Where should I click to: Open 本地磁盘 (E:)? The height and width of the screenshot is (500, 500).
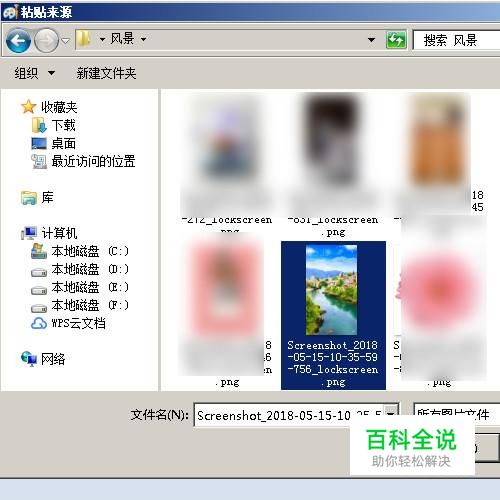tap(90, 287)
